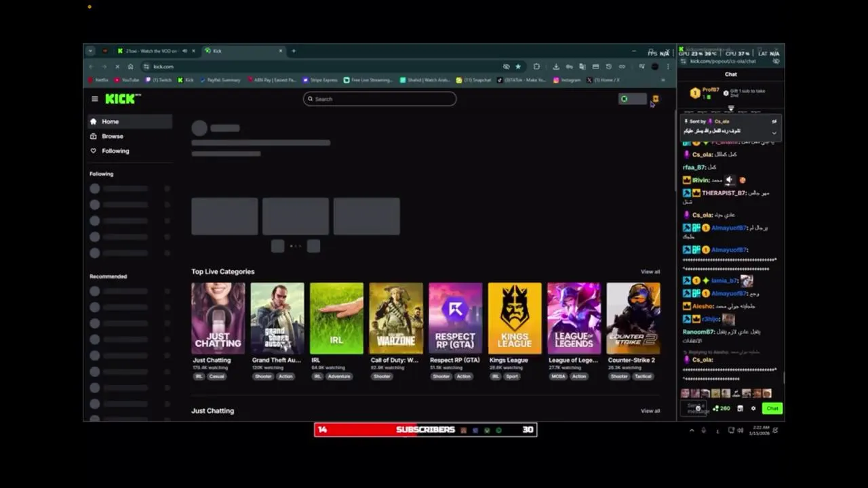Open the Kings League category thumbnail
This screenshot has width=868, height=488.
(515, 319)
